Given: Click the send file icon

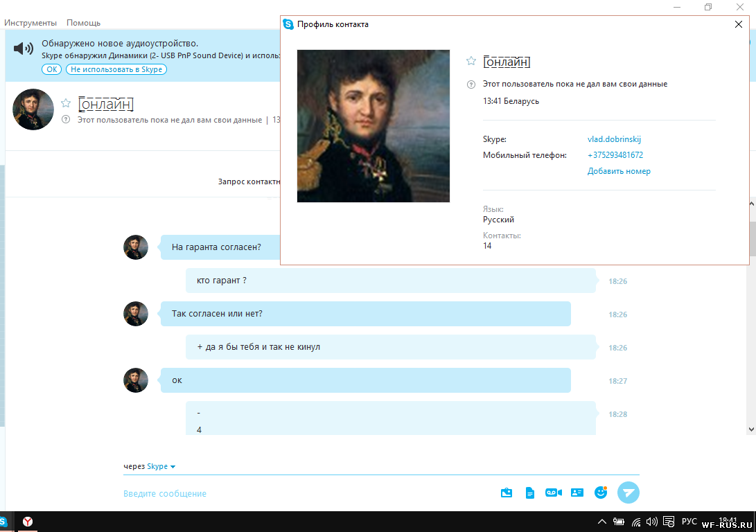Looking at the screenshot, I should click(x=530, y=493).
